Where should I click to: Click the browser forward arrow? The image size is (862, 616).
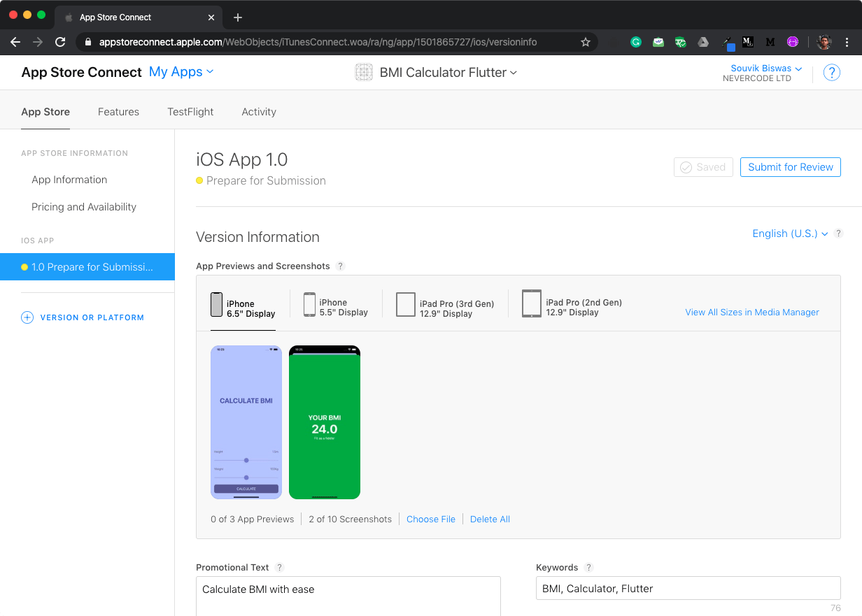point(38,42)
